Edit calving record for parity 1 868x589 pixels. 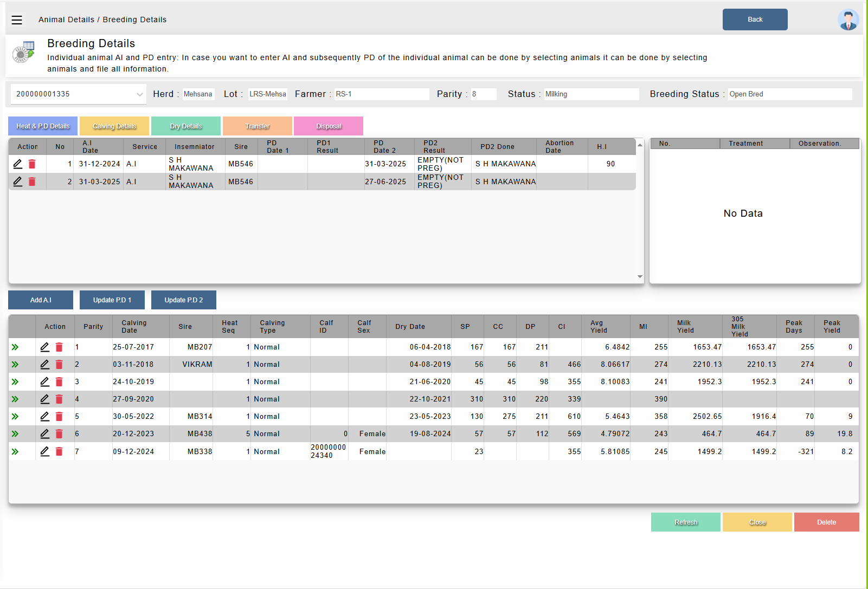click(45, 347)
